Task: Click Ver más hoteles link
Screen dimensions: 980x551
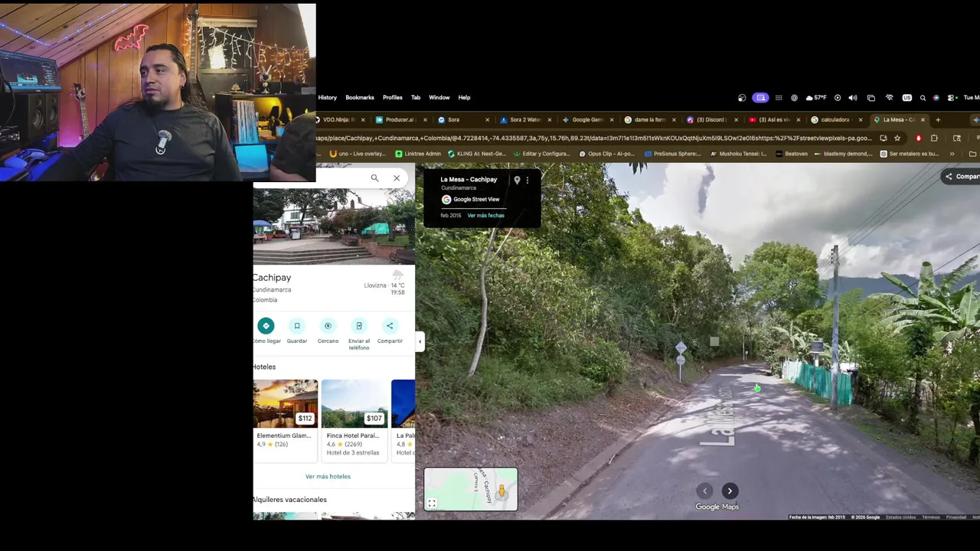Action: click(328, 476)
